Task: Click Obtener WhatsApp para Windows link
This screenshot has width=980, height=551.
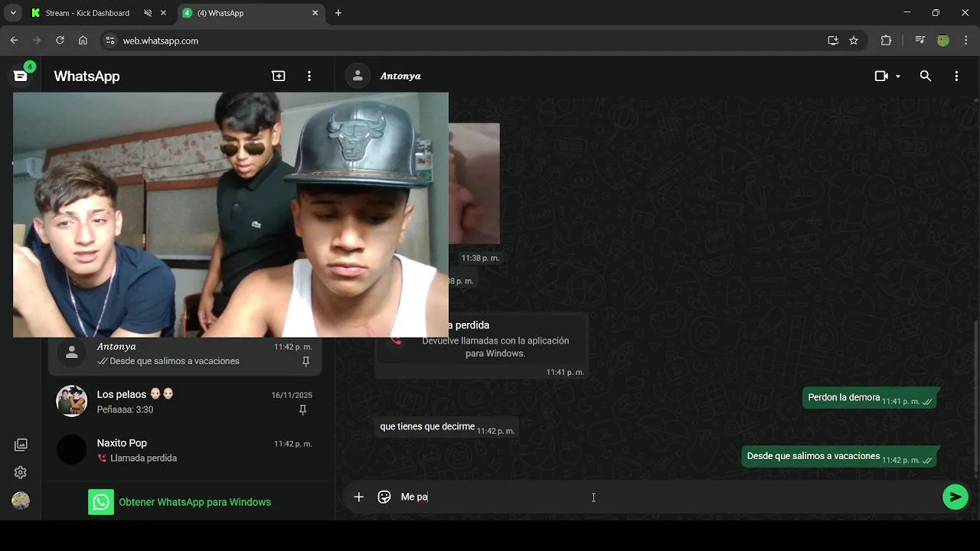Action: [194, 502]
